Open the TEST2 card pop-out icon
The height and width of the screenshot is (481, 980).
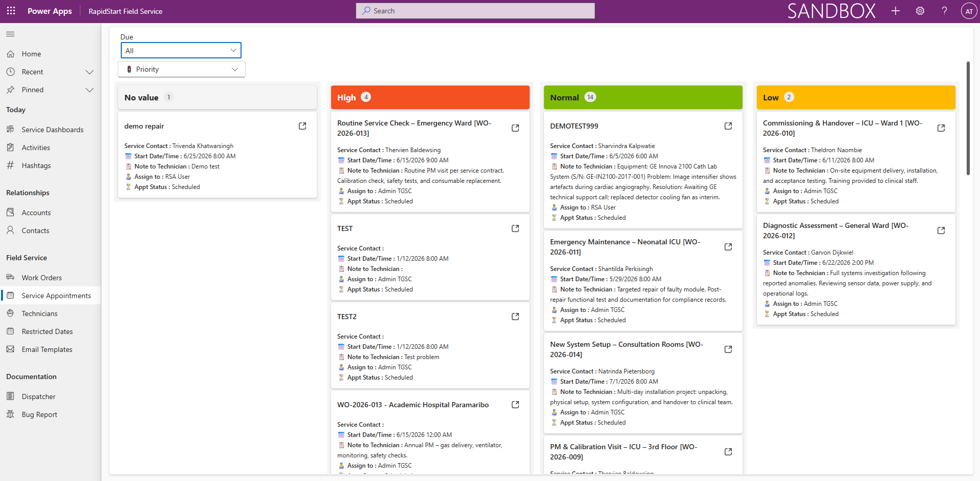[x=515, y=317]
